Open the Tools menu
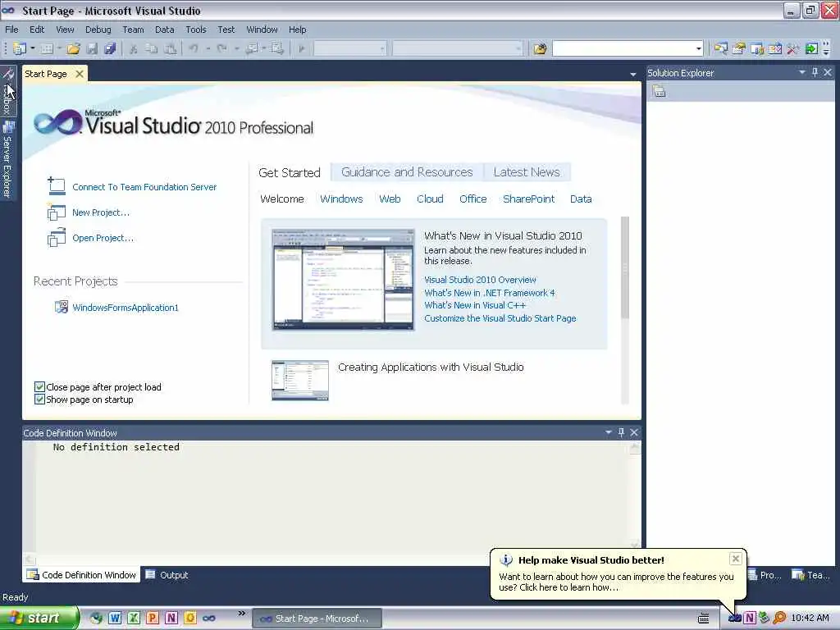Viewport: 840px width, 630px height. click(x=195, y=30)
